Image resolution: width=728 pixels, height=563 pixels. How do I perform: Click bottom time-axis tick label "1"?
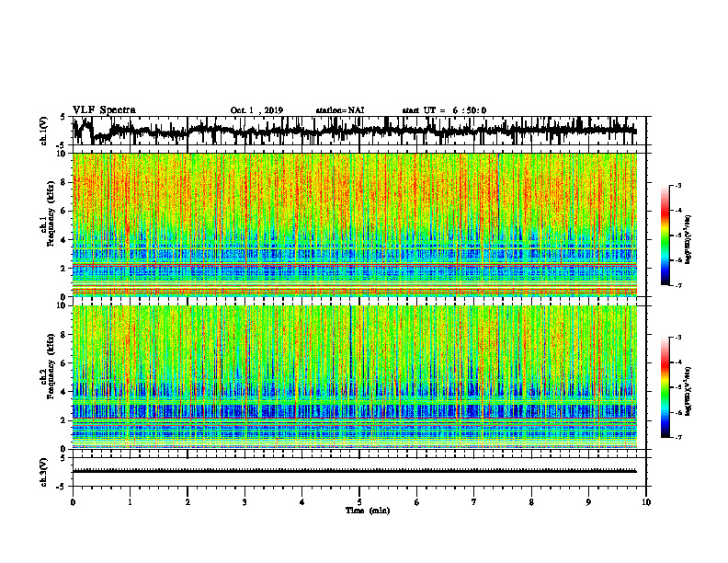(130, 502)
